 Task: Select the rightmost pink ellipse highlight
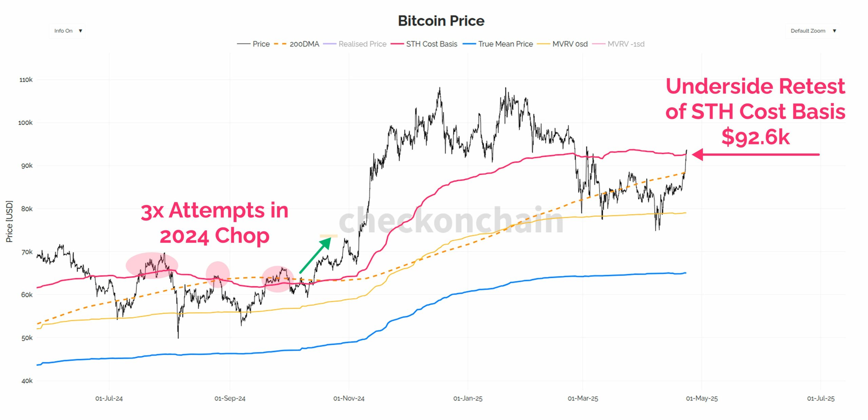pyautogui.click(x=277, y=279)
